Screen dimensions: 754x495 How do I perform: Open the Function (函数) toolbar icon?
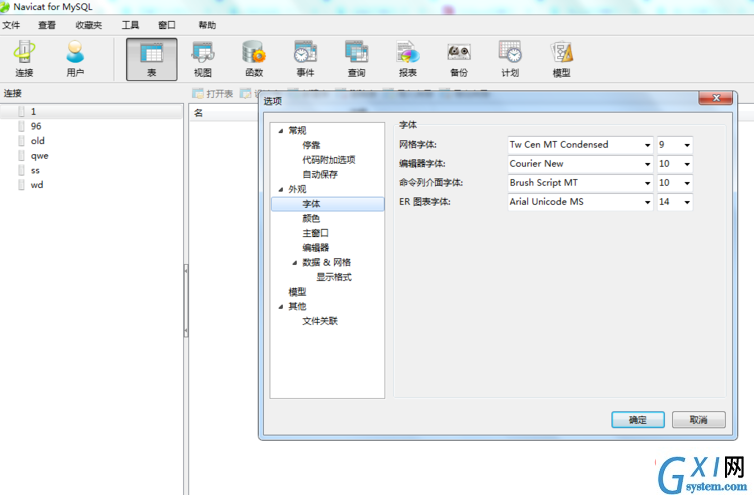coord(254,59)
